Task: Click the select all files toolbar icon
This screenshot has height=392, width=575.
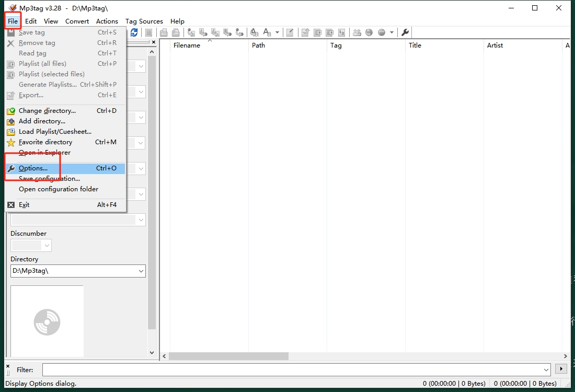Action: [148, 32]
